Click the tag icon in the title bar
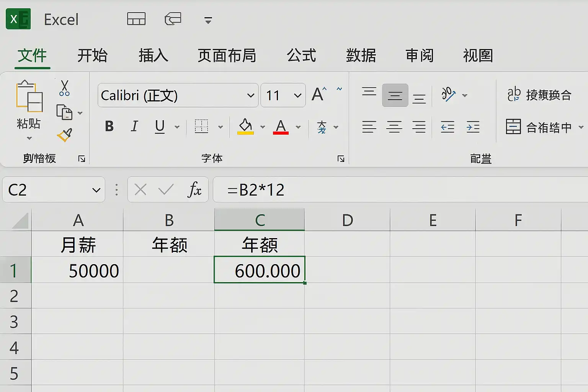 click(173, 19)
